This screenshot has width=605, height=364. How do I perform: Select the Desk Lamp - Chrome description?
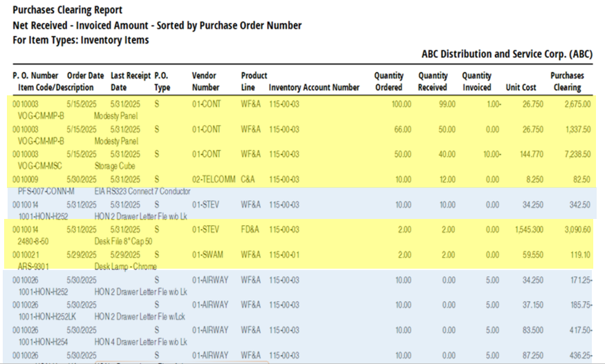pos(125,267)
